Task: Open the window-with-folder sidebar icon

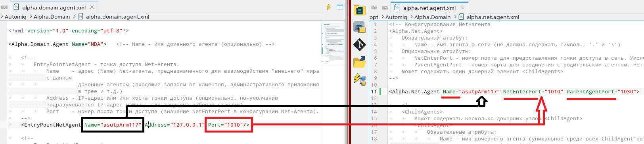Action: tap(359, 27)
